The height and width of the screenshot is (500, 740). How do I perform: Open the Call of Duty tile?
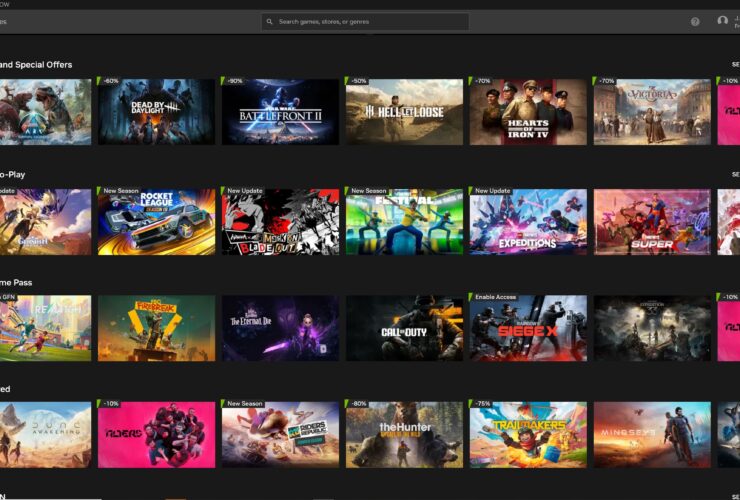[x=404, y=328]
